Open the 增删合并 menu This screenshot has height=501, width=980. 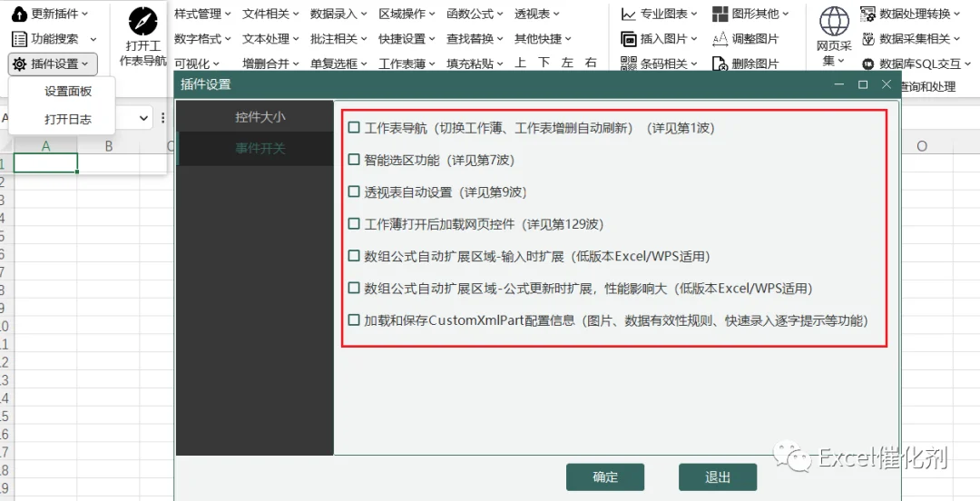pyautogui.click(x=270, y=64)
